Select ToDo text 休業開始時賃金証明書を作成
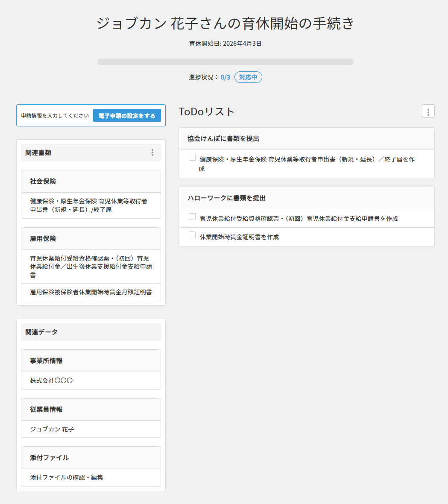The image size is (448, 504). point(240,237)
